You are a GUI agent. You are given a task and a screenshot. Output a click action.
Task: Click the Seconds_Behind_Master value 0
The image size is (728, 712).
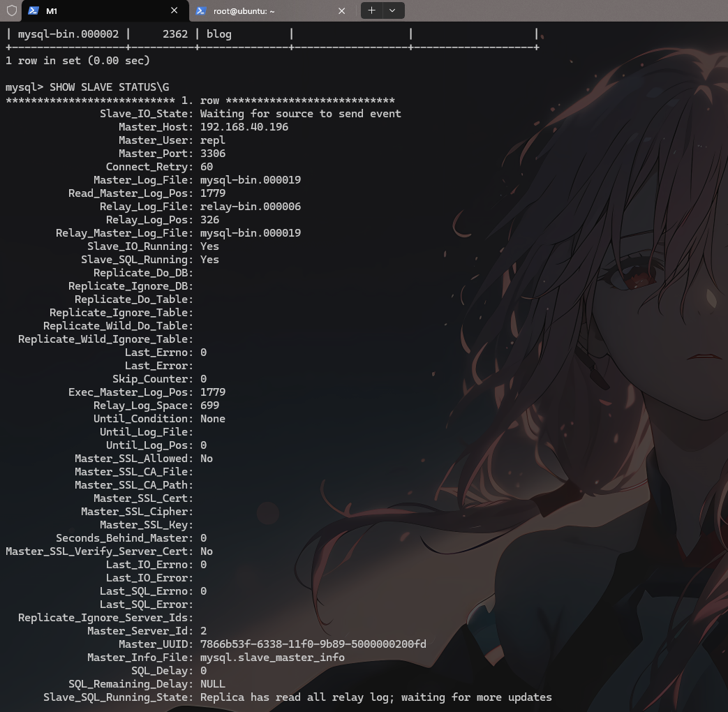point(203,537)
